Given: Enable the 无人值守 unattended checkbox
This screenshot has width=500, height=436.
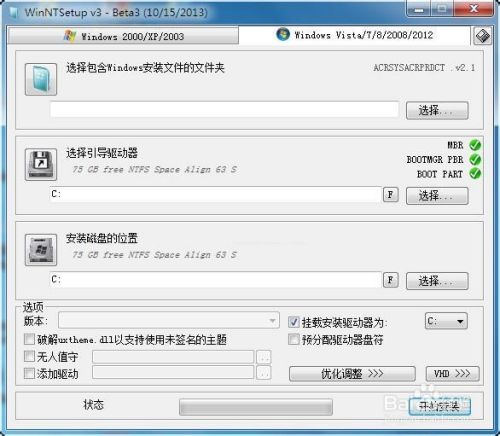Looking at the screenshot, I should click(29, 356).
